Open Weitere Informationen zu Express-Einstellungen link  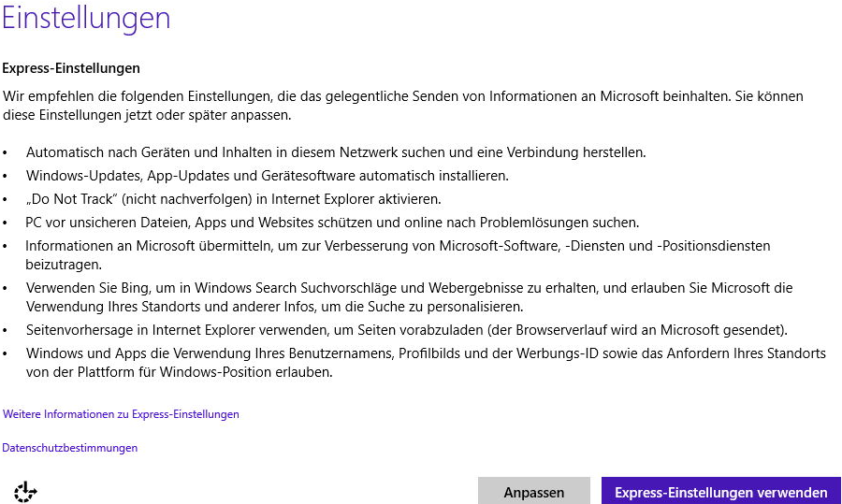coord(121,414)
